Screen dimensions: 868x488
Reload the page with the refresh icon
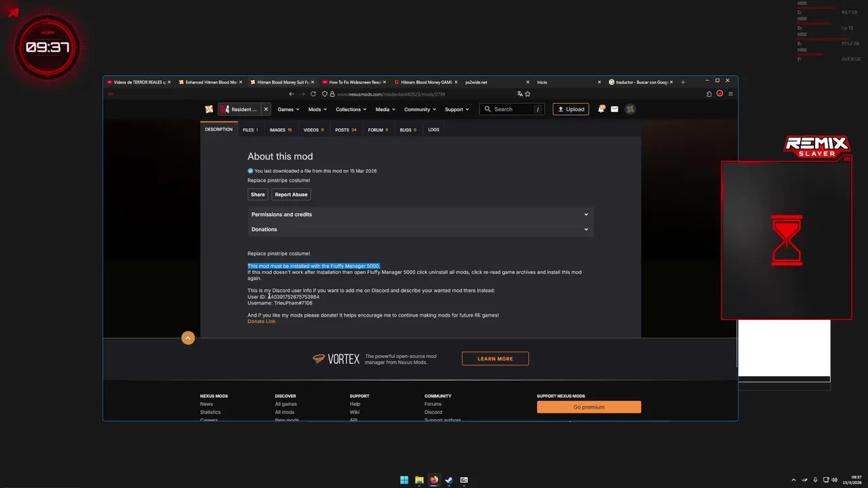[x=313, y=94]
